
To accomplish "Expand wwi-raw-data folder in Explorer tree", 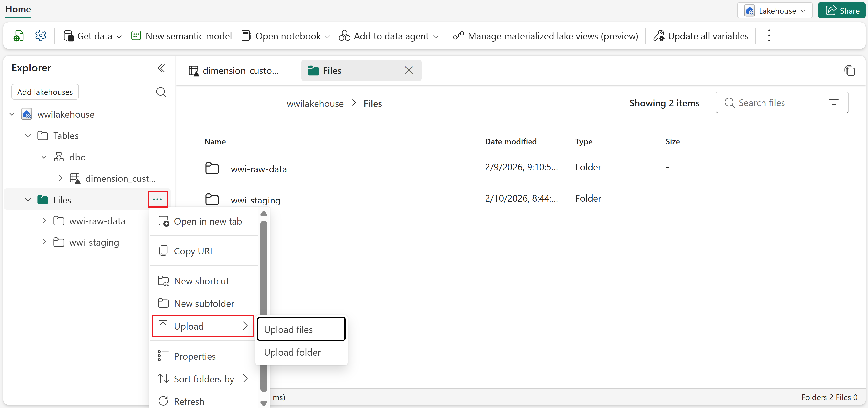I will [x=44, y=221].
